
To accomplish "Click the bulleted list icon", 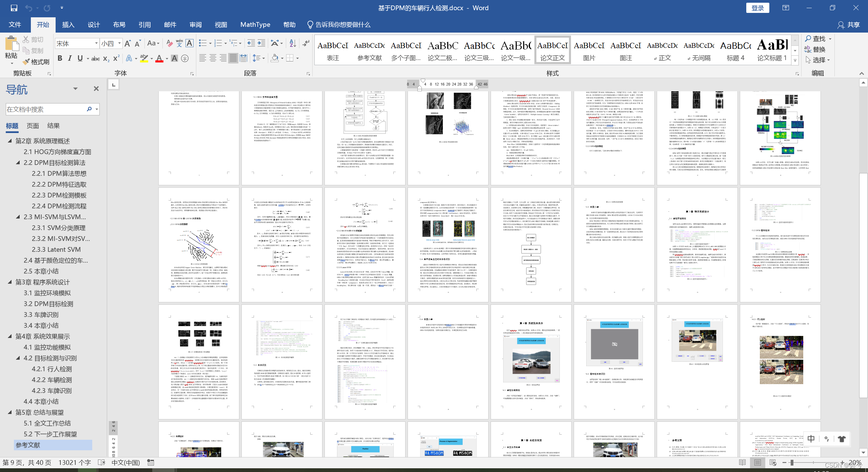I will tap(203, 43).
